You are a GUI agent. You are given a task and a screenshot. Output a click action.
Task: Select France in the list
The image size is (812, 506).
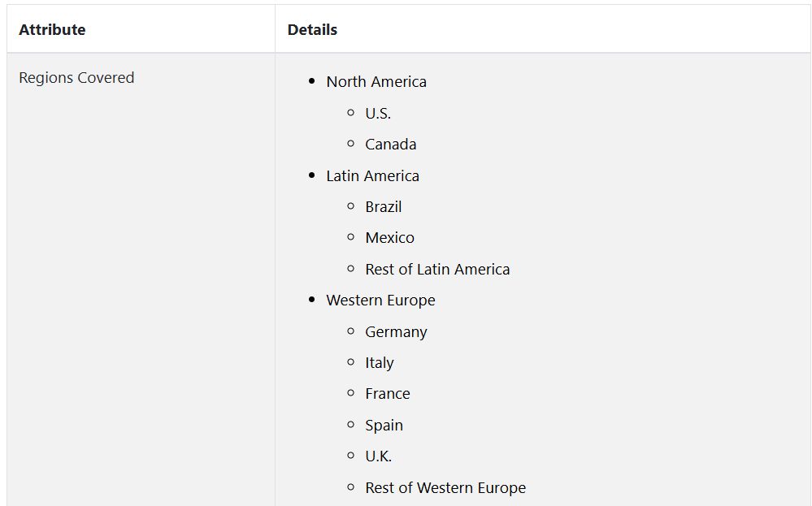coord(387,394)
